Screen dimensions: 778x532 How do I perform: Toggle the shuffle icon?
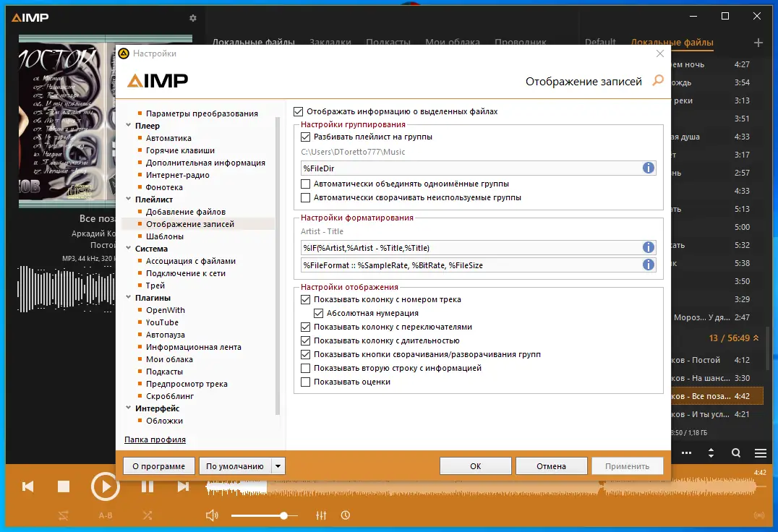(x=148, y=515)
